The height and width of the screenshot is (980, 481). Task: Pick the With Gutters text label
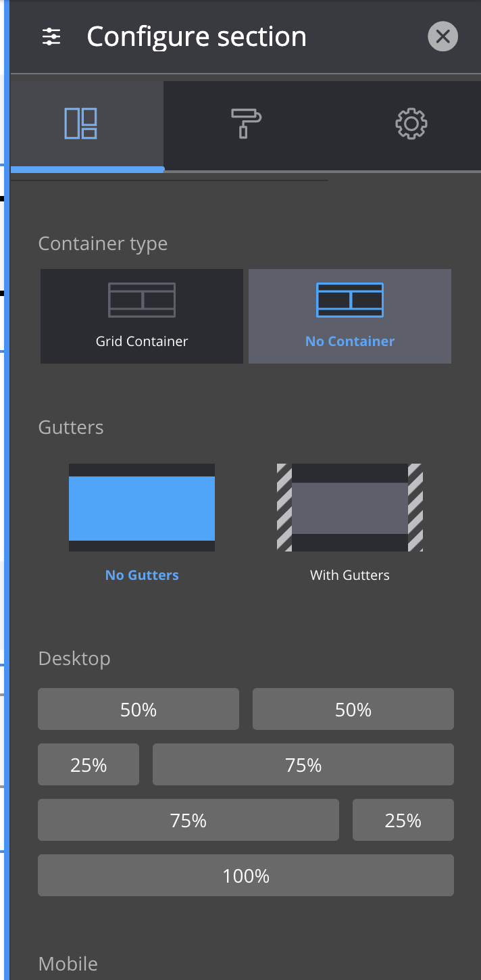350,575
